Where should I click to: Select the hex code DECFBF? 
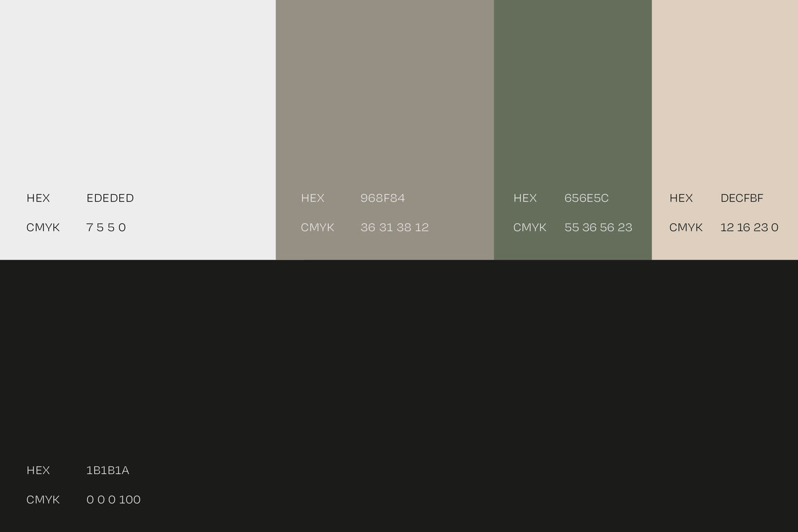click(x=742, y=198)
